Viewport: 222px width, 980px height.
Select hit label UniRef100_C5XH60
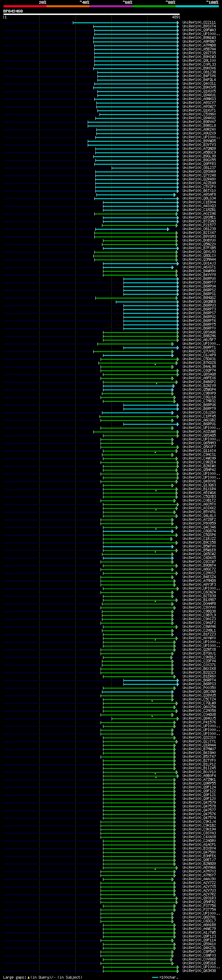coord(199,114)
